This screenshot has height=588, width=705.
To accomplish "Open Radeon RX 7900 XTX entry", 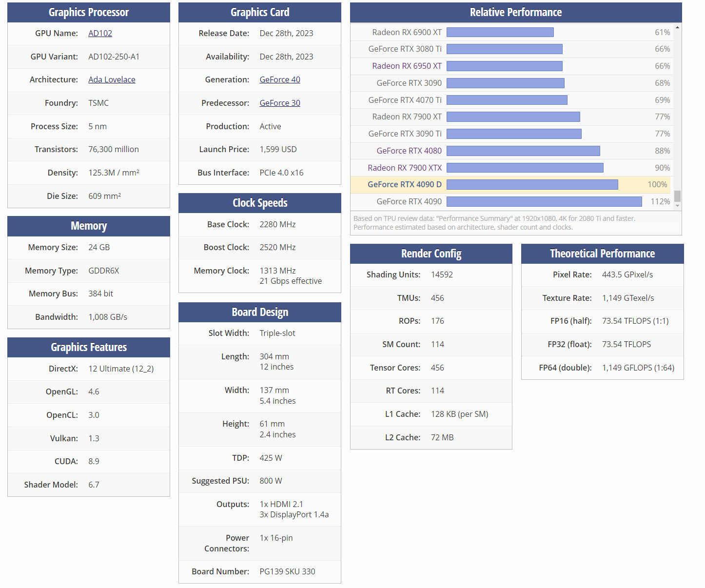I will point(405,168).
